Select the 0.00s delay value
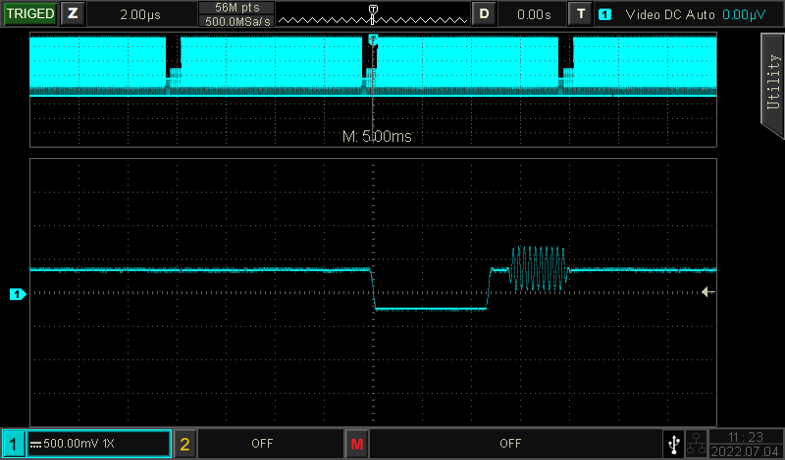Viewport: 785px width, 460px height. 533,15
